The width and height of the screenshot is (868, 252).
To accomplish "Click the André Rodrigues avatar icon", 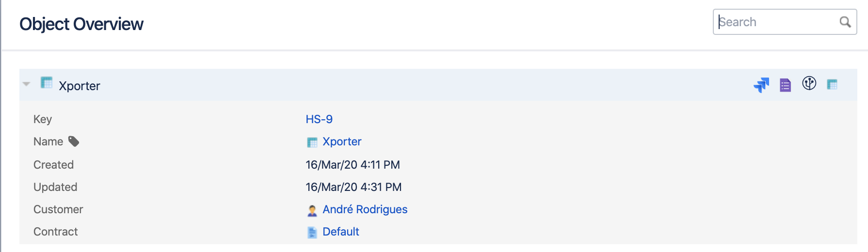I will (312, 210).
